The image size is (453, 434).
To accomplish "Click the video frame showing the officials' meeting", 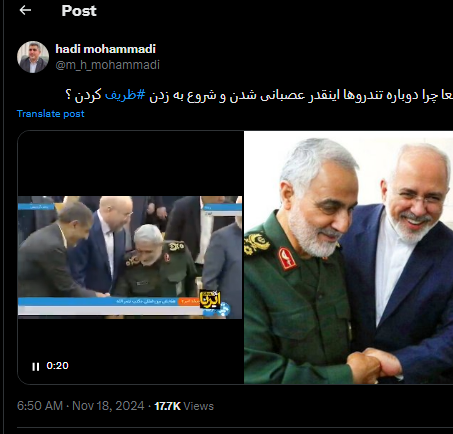I will [130, 257].
